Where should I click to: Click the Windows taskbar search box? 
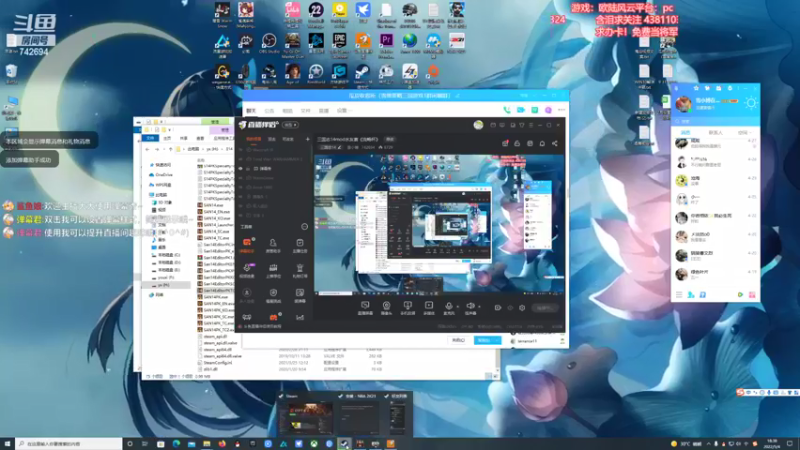pos(69,444)
